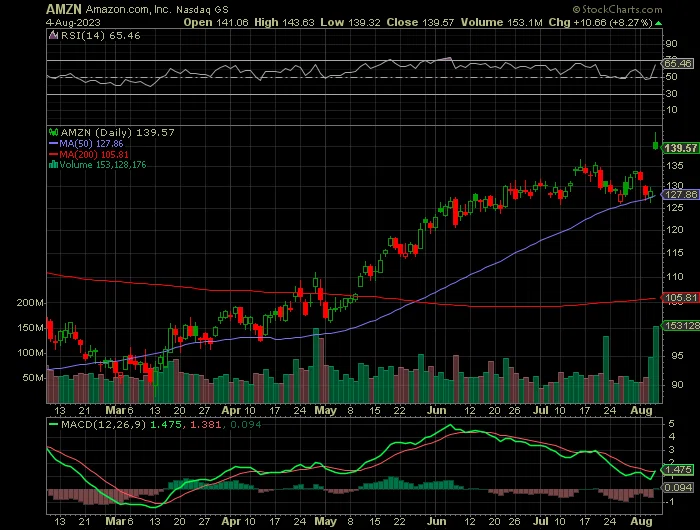
Task: Click the AMZN (Daily) 139.57 legend text
Action: [117, 132]
